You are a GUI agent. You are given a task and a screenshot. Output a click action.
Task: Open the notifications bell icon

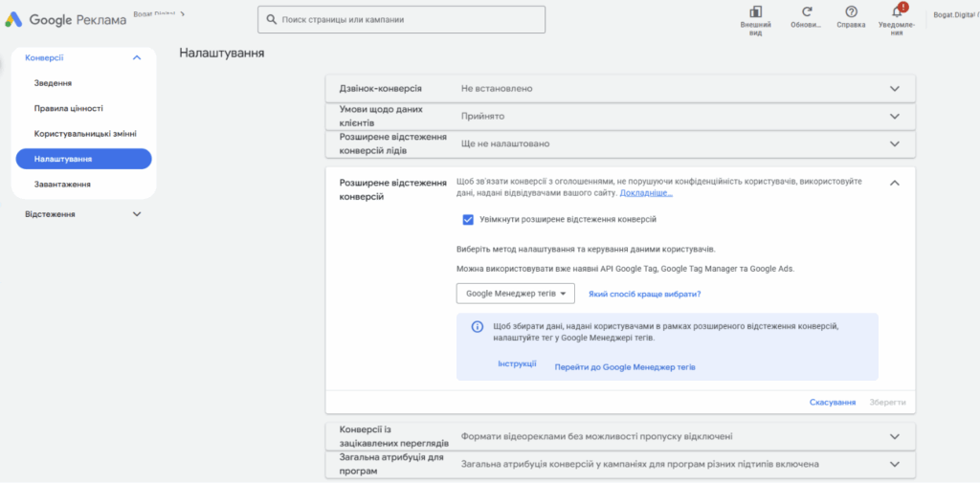click(x=897, y=11)
